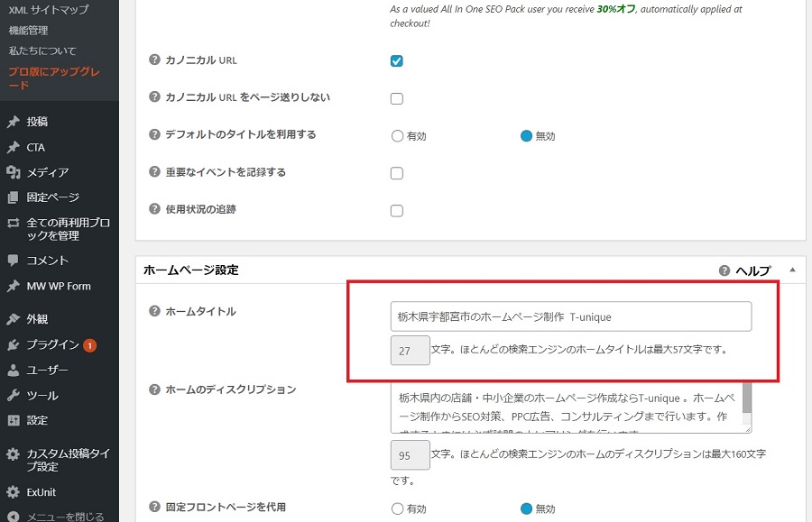Click the プロ版にアップグレード link

click(54, 78)
